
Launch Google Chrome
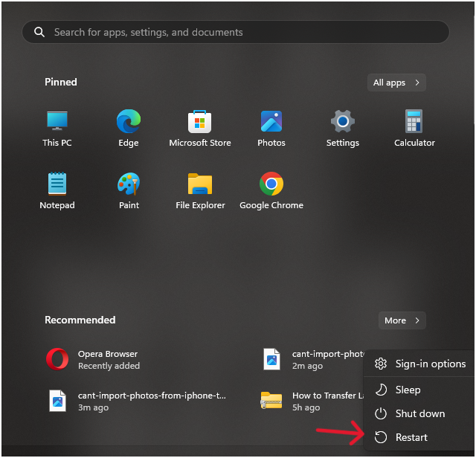(271, 191)
